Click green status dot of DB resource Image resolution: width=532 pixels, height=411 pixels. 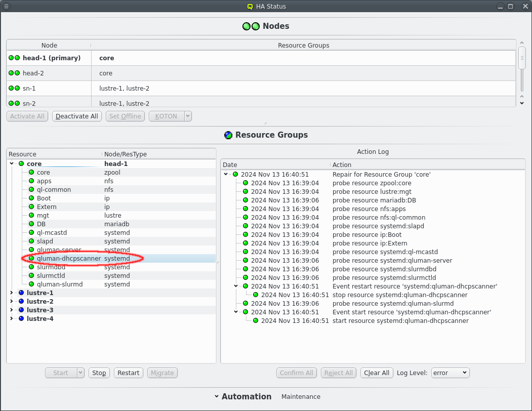[x=31, y=224]
